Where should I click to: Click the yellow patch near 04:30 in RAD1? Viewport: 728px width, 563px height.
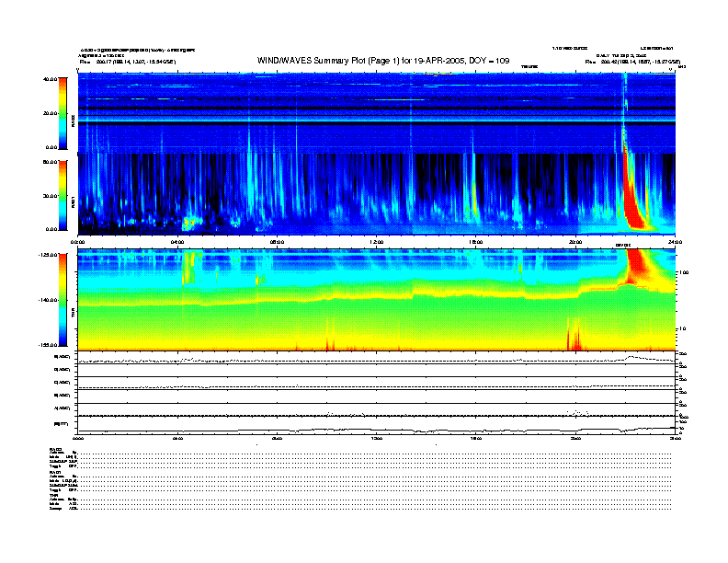click(189, 224)
